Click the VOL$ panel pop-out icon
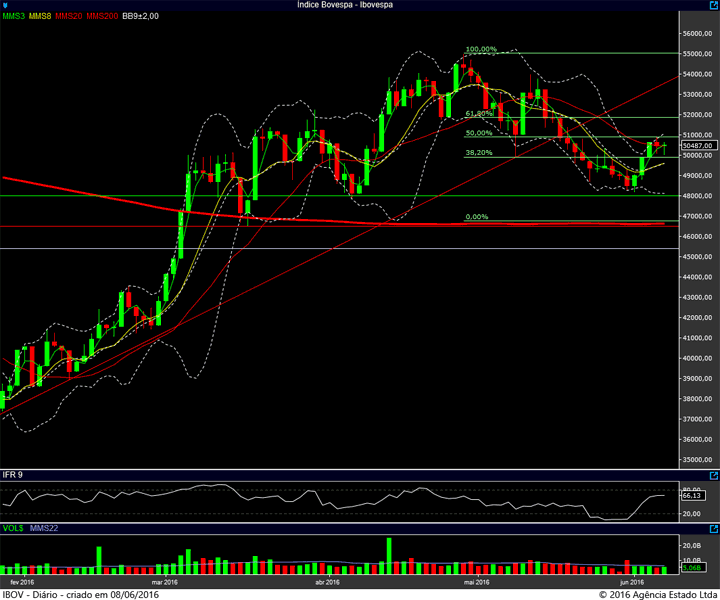The image size is (720, 600). pos(714,529)
